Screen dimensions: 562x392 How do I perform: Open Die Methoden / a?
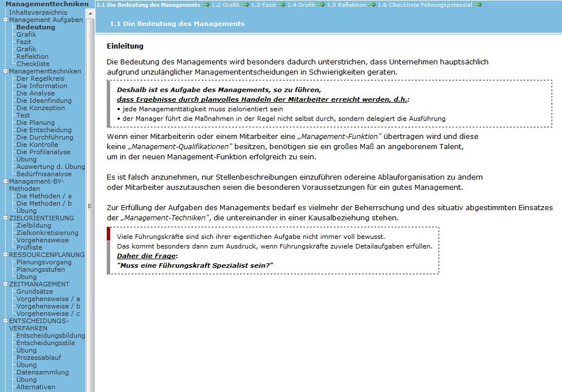pyautogui.click(x=44, y=196)
